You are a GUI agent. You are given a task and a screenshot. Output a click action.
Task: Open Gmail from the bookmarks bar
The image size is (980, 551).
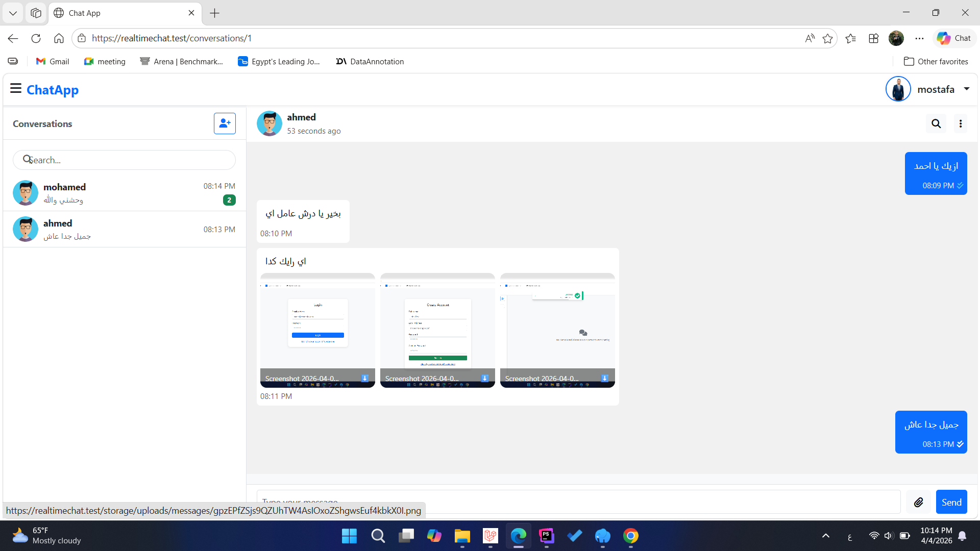click(x=52, y=61)
